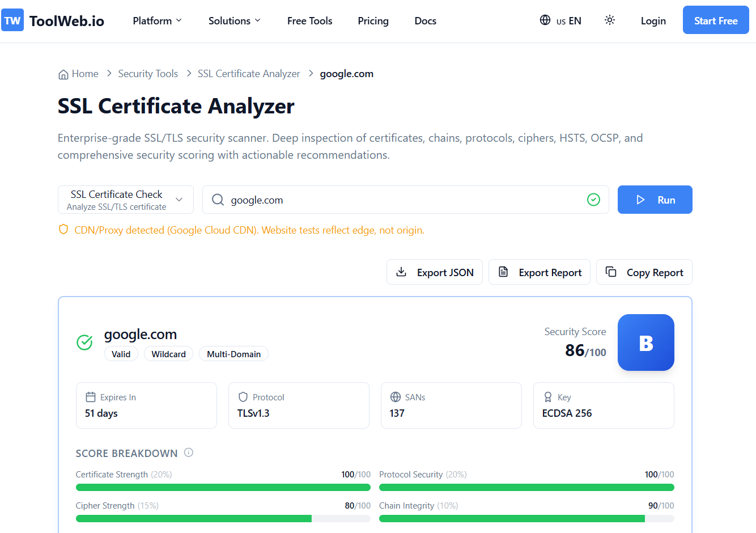Click the Home breadcrumb house icon
The image size is (756, 533).
coord(63,74)
